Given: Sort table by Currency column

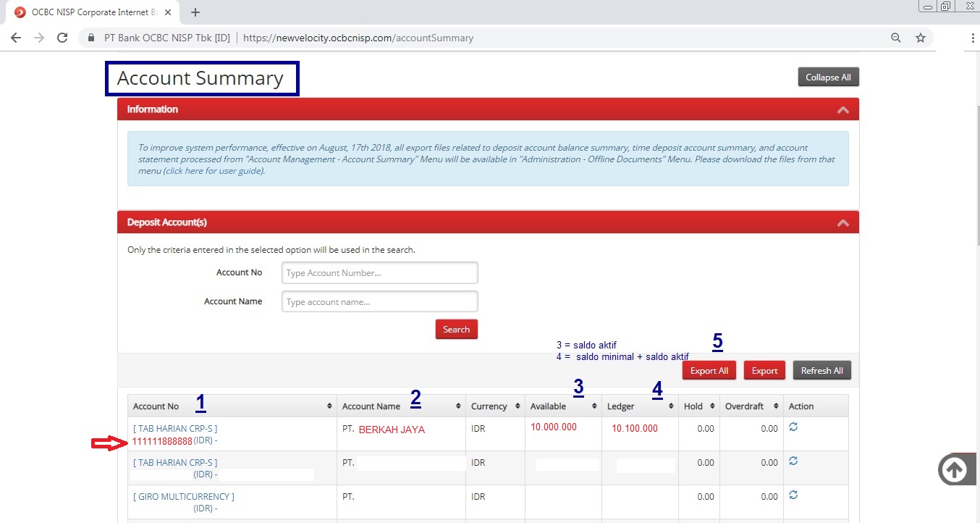Looking at the screenshot, I should point(517,406).
